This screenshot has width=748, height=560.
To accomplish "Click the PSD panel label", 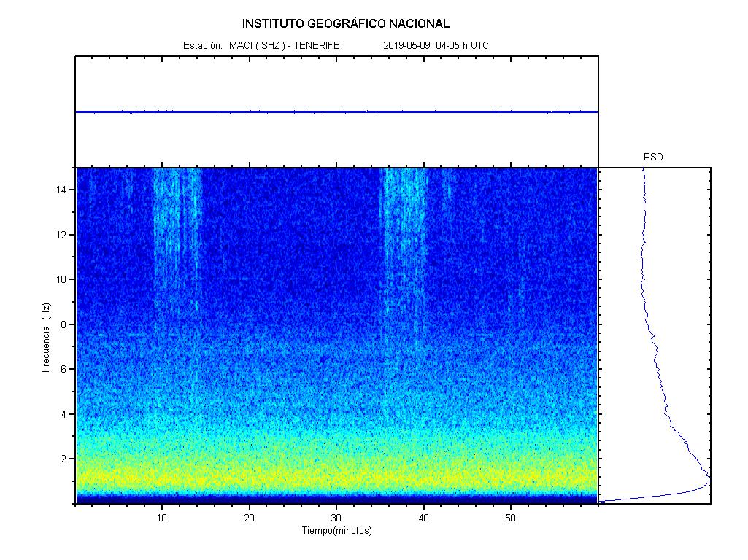I will pyautogui.click(x=653, y=157).
